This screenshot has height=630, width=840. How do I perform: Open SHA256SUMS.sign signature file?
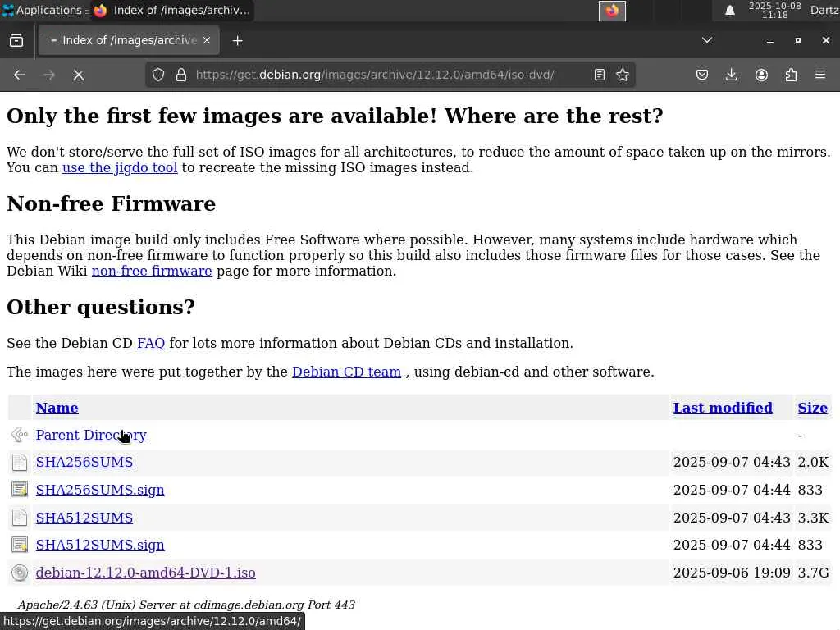tap(100, 491)
